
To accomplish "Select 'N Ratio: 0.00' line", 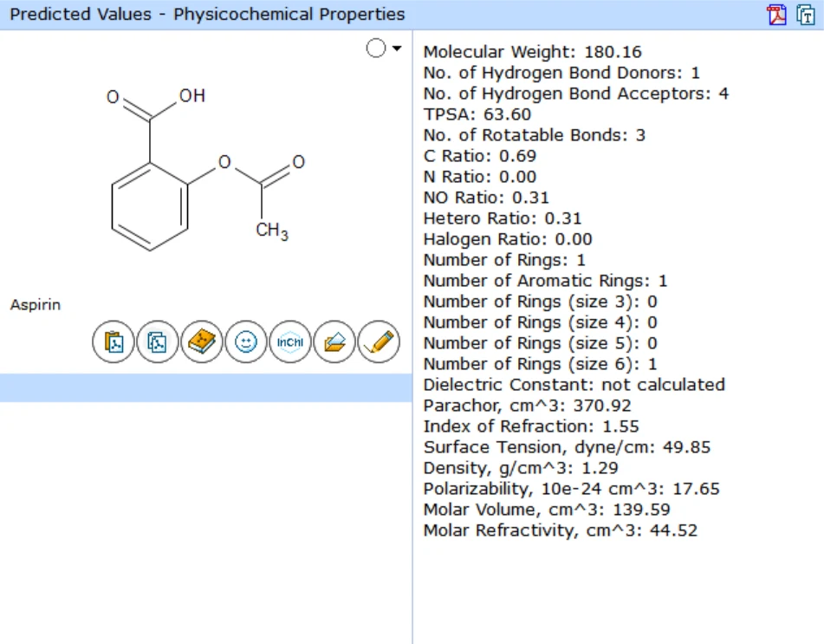I will [480, 177].
